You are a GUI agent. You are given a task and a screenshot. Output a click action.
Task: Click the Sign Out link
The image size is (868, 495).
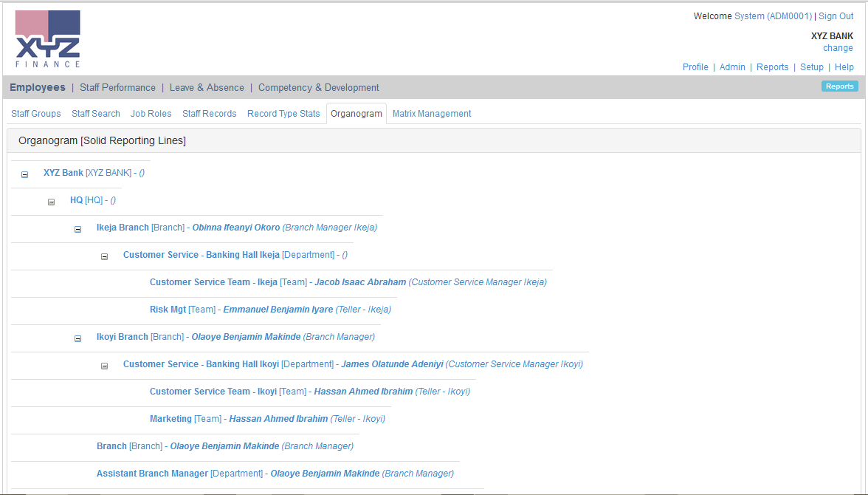836,16
